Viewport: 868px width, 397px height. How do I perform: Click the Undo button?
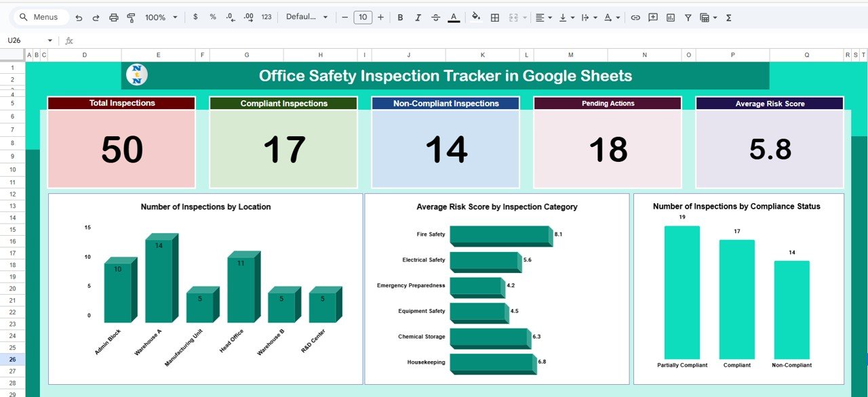(x=79, y=17)
